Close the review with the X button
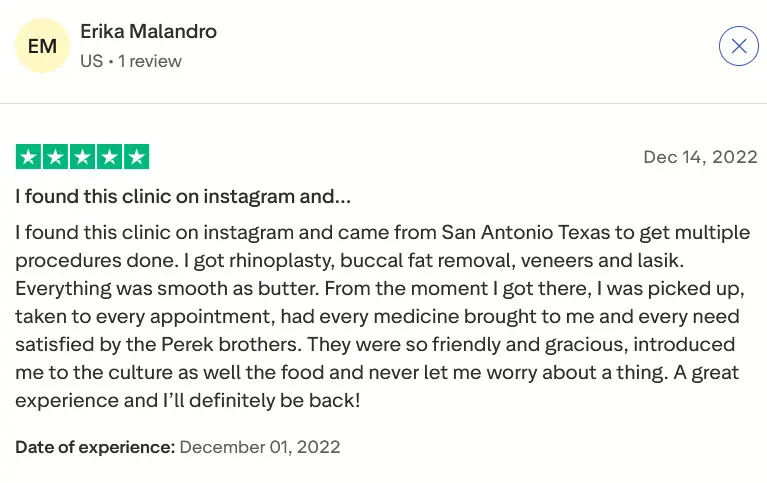The image size is (767, 483). [x=738, y=46]
